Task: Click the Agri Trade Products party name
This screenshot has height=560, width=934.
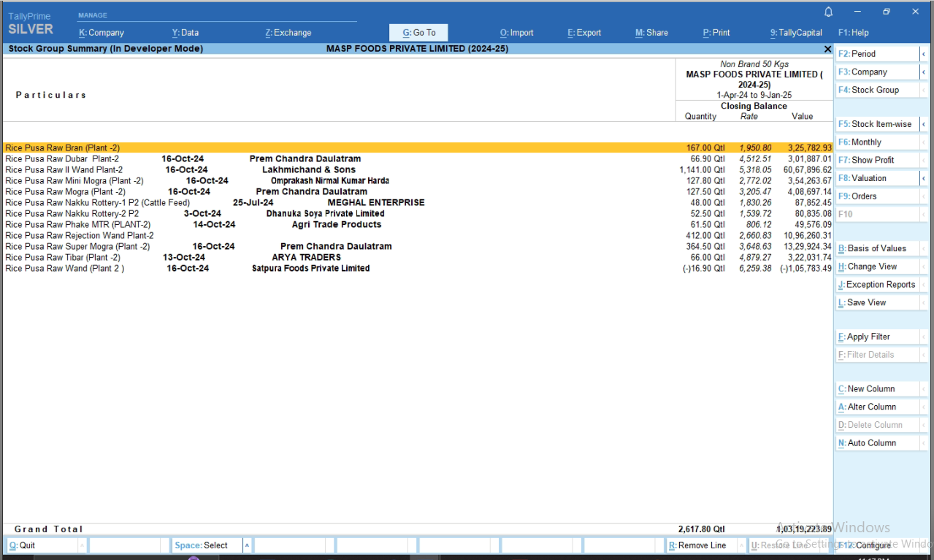Action: point(337,225)
